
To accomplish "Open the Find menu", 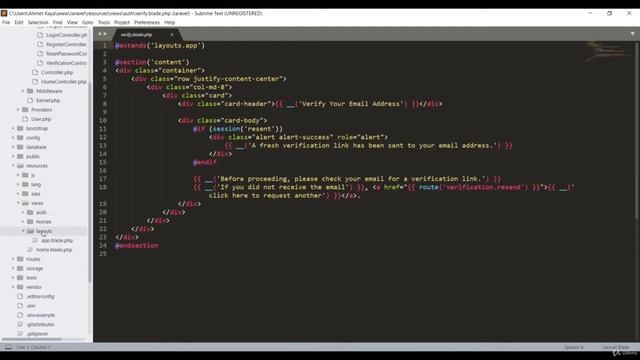I will (57, 22).
